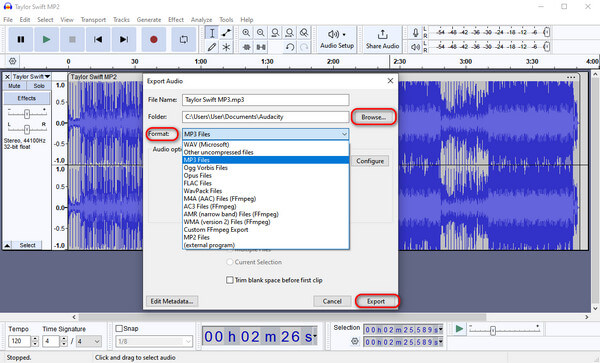Click the Undo arrow icon
The width and height of the screenshot is (600, 363).
[290, 47]
